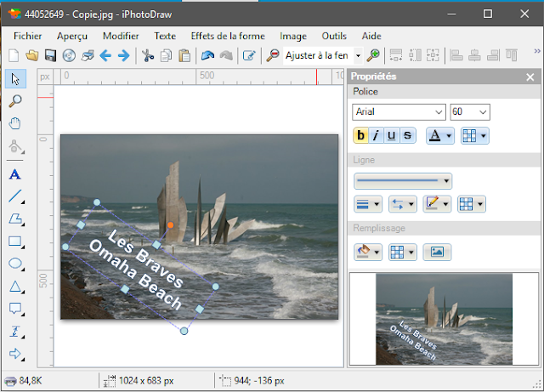
Task: Toggle italic text formatting
Action: coord(376,135)
